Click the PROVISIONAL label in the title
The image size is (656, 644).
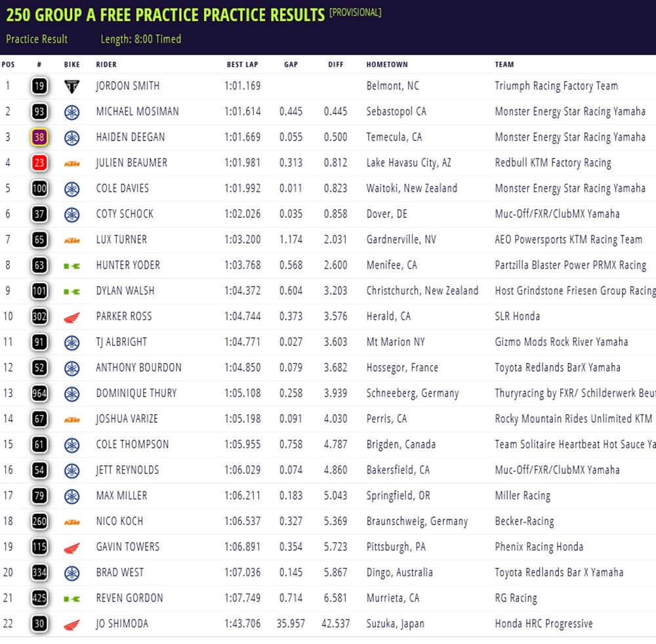click(x=355, y=12)
